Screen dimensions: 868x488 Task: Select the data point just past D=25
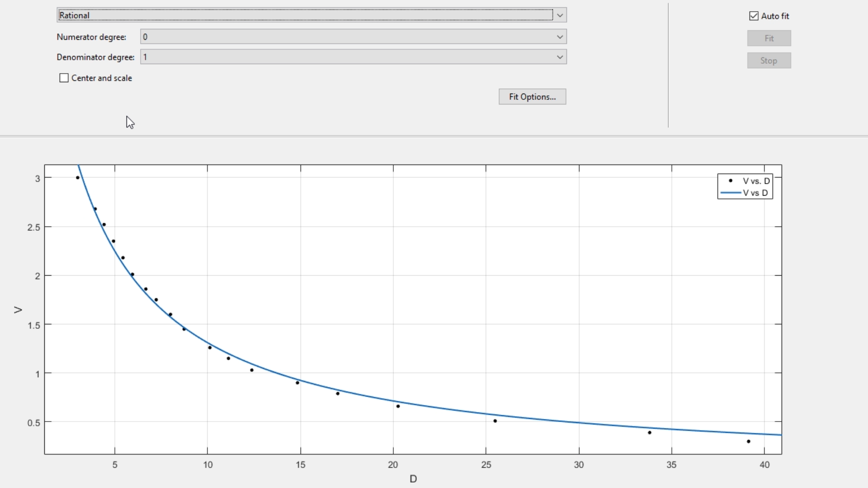tap(495, 421)
